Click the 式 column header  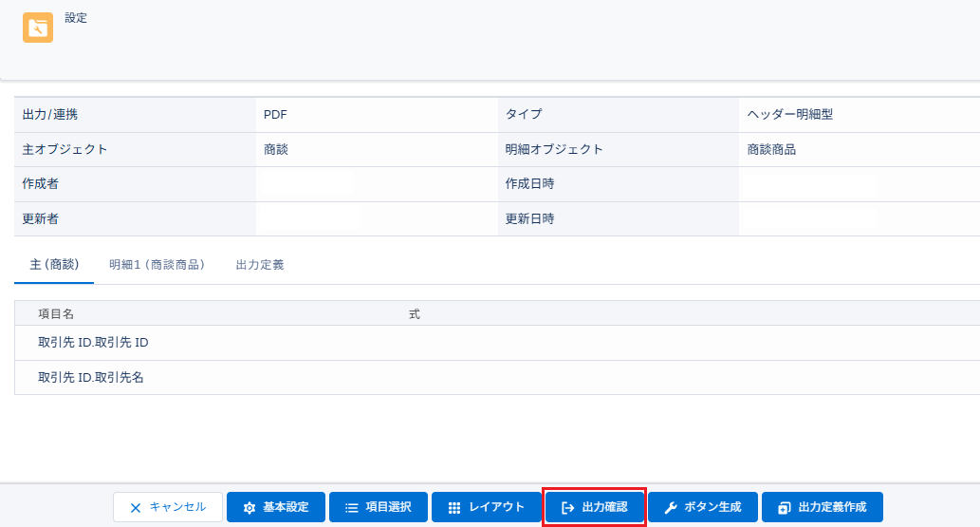point(414,313)
